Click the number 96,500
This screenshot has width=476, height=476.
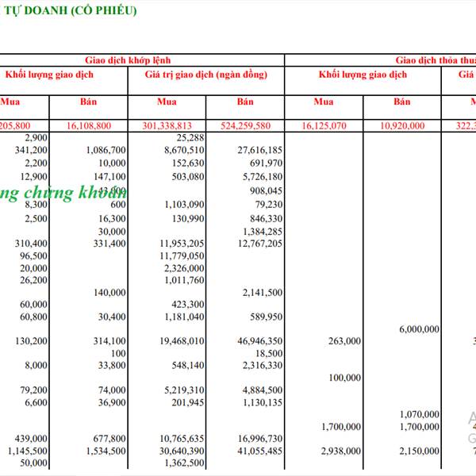[33, 256]
